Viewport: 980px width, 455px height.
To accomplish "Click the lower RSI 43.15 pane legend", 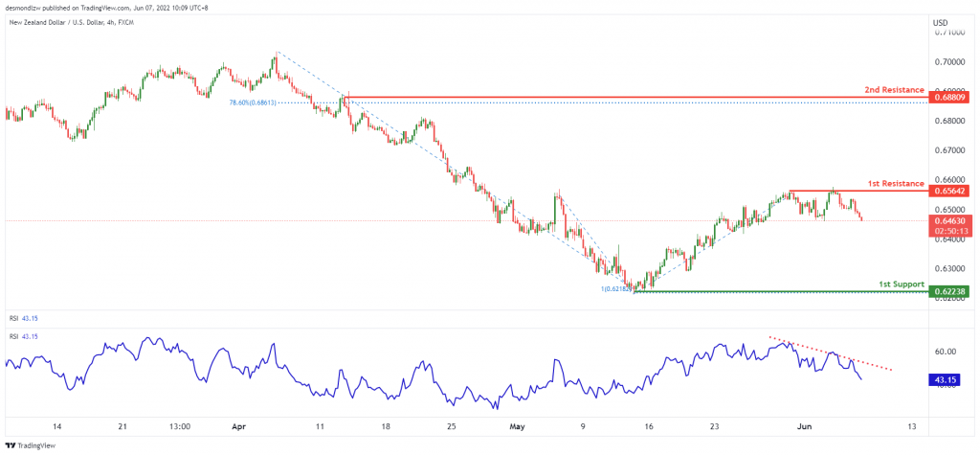I will coord(21,337).
